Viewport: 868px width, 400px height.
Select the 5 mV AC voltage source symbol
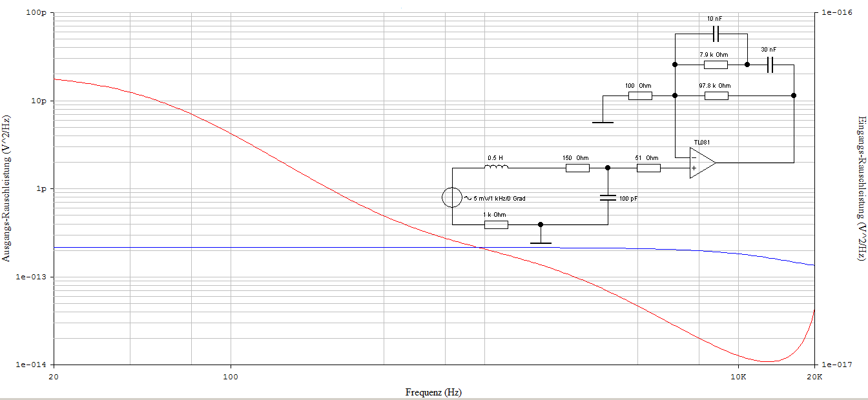[452, 197]
